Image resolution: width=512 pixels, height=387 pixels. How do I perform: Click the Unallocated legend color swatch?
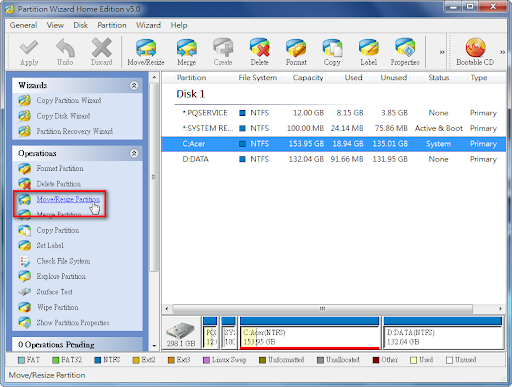(320, 360)
